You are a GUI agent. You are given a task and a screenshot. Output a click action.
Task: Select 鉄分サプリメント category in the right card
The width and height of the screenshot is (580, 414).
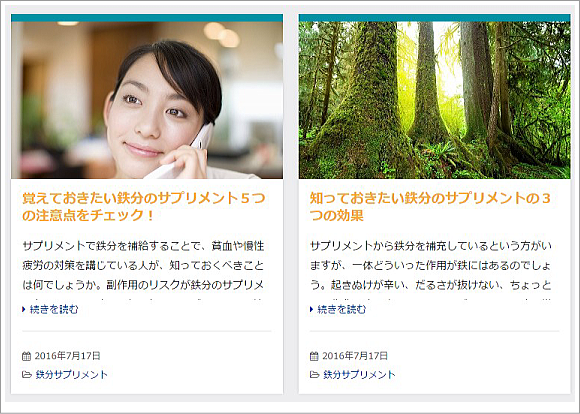[359, 375]
